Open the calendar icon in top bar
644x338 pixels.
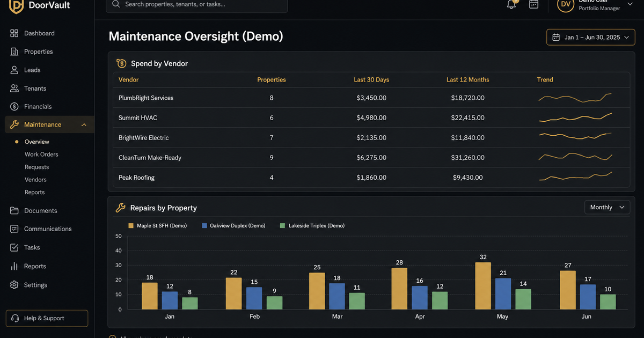click(533, 4)
